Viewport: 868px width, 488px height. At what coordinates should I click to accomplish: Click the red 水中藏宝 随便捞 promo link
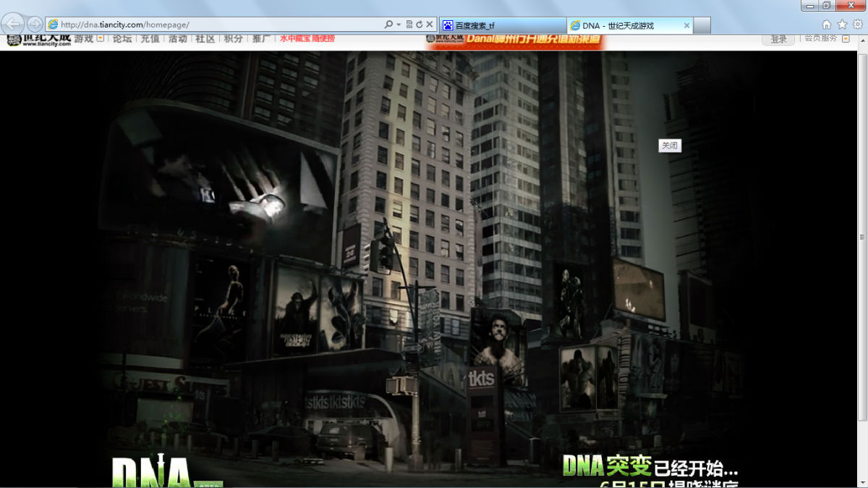(x=307, y=38)
